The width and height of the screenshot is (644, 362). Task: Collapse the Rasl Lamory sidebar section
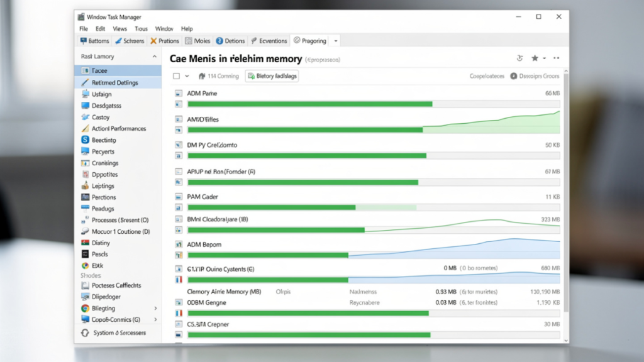155,57
